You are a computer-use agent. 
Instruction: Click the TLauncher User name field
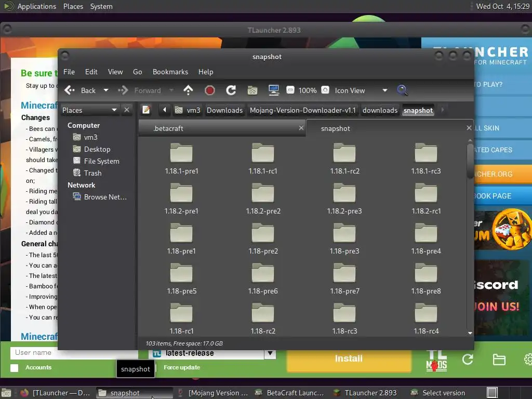[74, 353]
